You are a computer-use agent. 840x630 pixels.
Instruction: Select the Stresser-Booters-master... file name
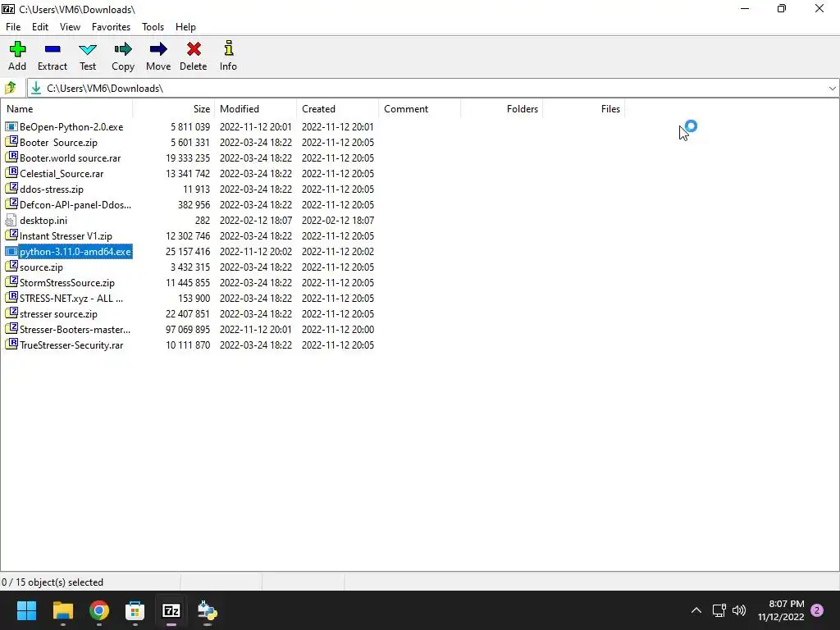[75, 330]
